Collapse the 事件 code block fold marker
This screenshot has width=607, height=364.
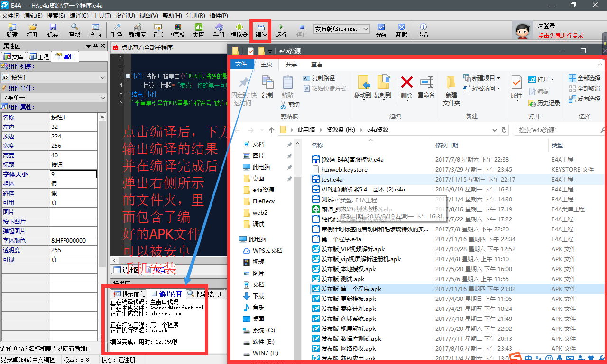coord(128,76)
